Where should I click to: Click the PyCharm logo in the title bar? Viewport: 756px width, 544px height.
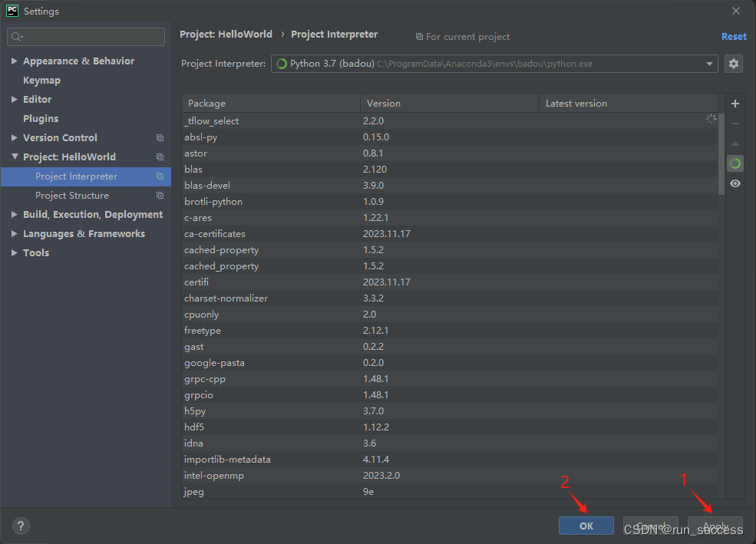point(12,11)
